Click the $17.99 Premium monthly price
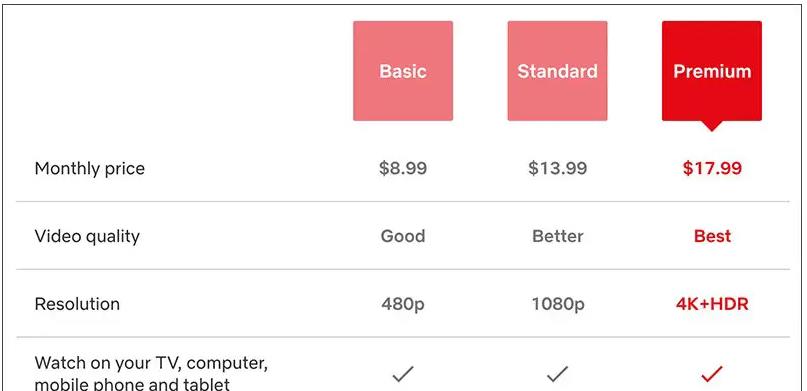807x391 pixels. point(712,168)
